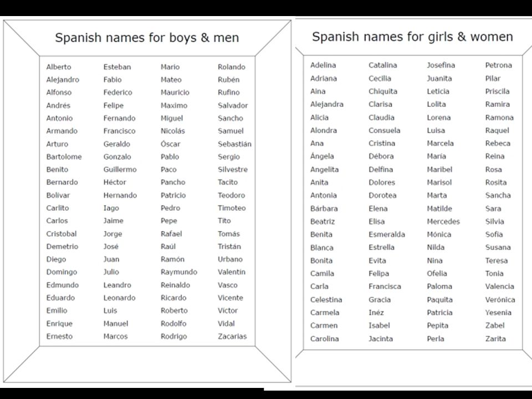Click the name Urbano
This screenshot has height=399, width=532.
pos(231,259)
